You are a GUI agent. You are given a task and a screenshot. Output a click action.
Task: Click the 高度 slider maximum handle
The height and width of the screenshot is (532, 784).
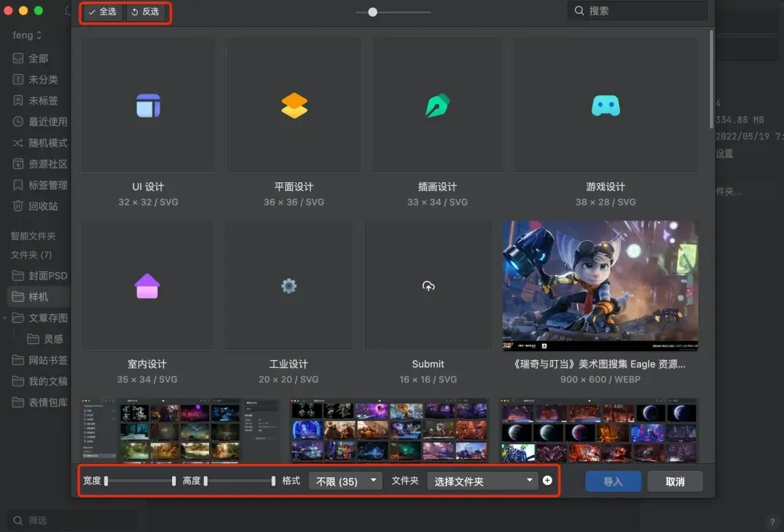[273, 481]
